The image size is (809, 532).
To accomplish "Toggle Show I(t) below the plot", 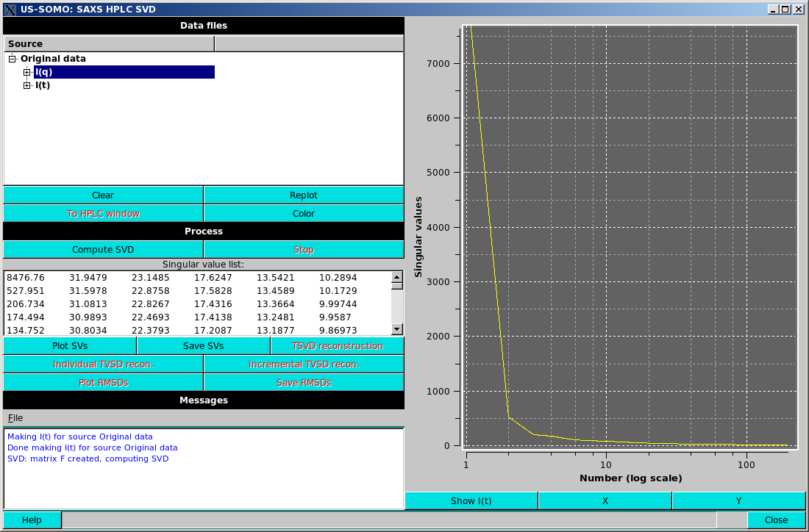I will pyautogui.click(x=471, y=500).
